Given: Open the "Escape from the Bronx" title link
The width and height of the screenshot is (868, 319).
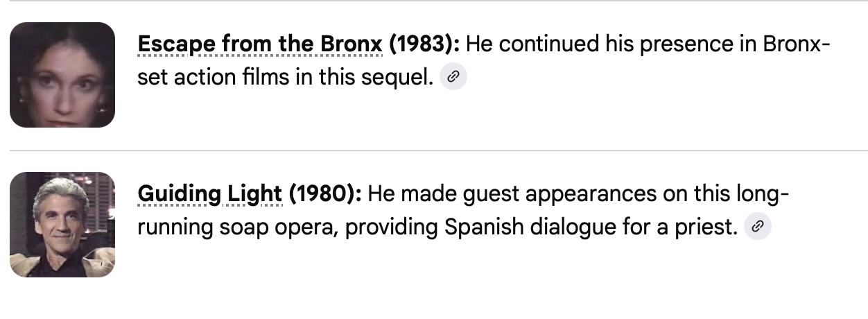Looking at the screenshot, I should [260, 44].
